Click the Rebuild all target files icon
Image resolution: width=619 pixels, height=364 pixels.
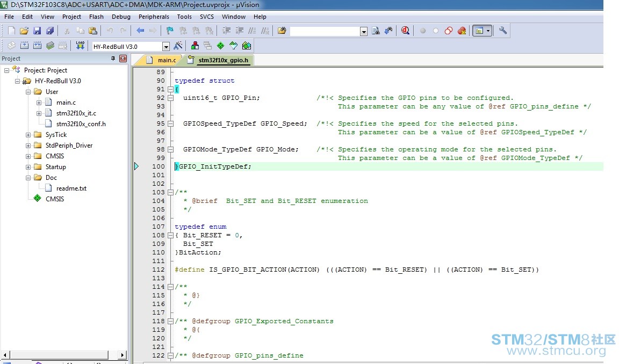coord(38,46)
